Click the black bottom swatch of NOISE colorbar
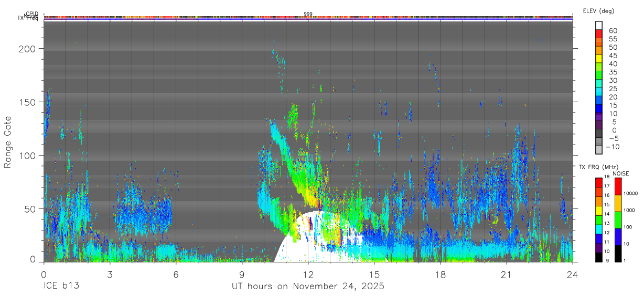The width and height of the screenshot is (644, 297). 618,254
